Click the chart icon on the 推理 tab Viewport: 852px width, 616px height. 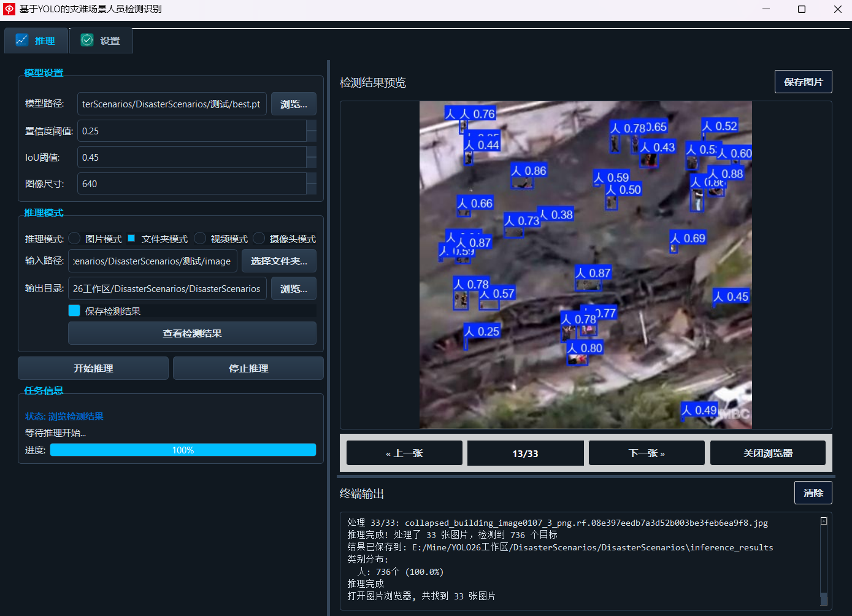click(22, 40)
